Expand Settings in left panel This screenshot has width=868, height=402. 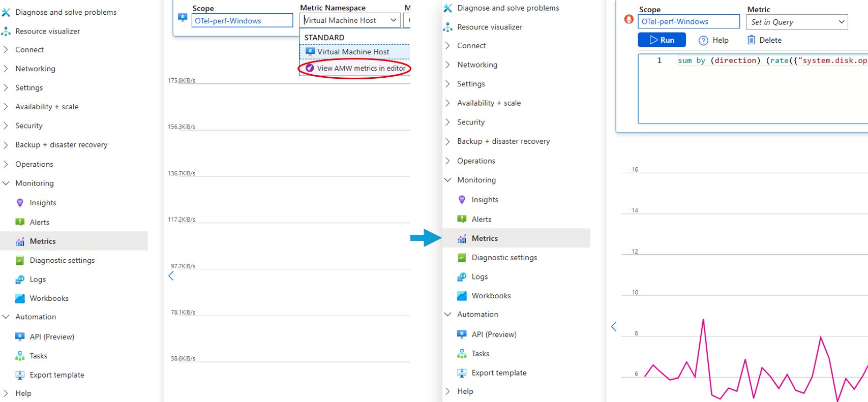(x=6, y=88)
